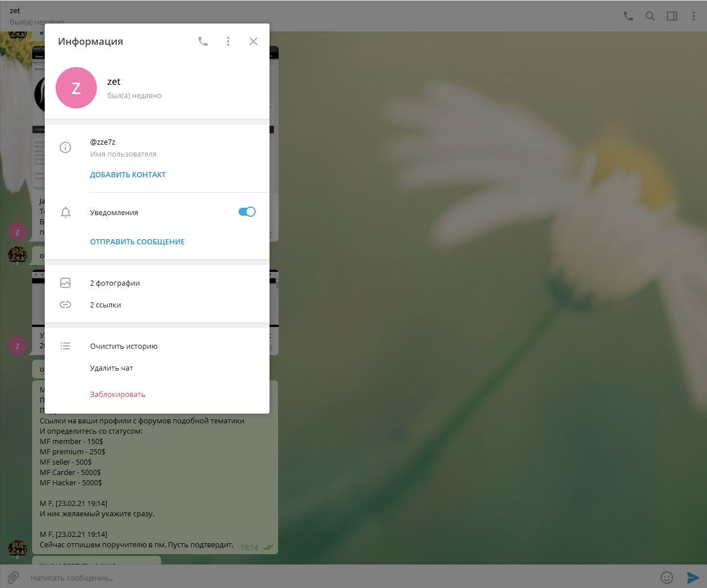Toggle the Уведомления notifications switch
This screenshot has width=707, height=588.
pyautogui.click(x=247, y=212)
